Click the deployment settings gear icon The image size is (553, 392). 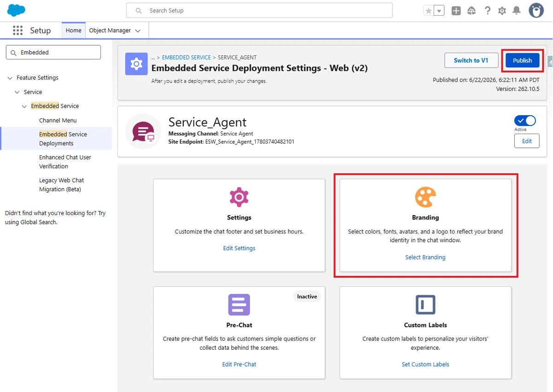(x=136, y=64)
